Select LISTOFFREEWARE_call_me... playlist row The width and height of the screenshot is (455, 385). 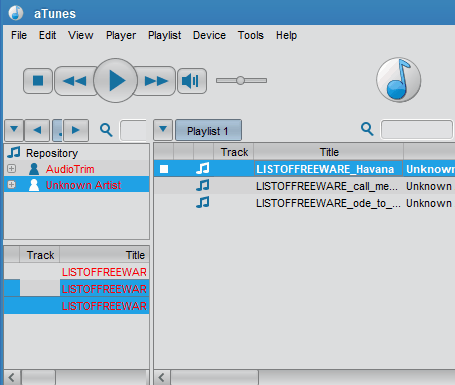[304, 186]
